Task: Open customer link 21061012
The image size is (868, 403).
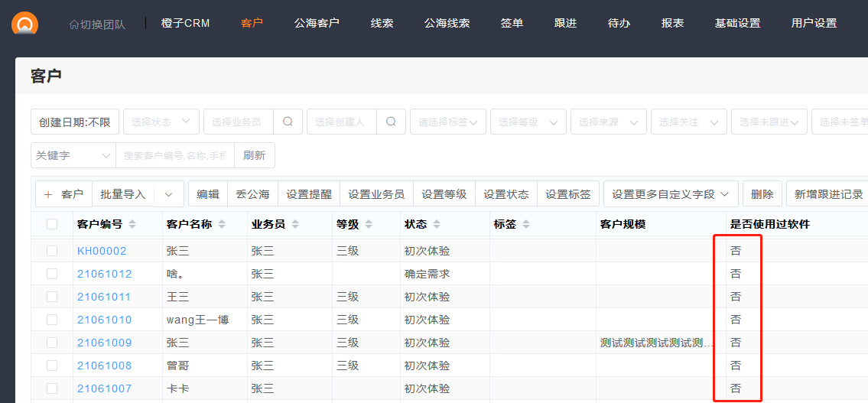Action: (x=104, y=274)
